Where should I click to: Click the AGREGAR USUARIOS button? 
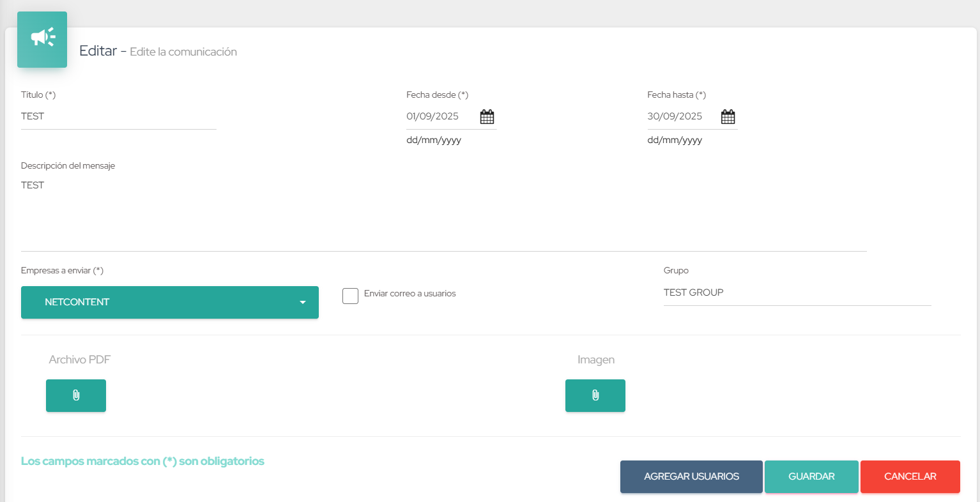pos(691,476)
